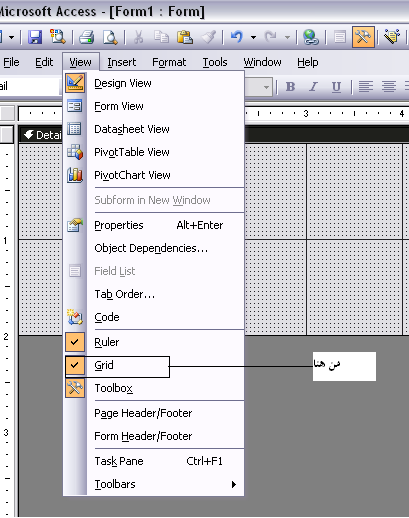The image size is (409, 518).
Task: Click the Italic formatting button
Action: tap(313, 87)
